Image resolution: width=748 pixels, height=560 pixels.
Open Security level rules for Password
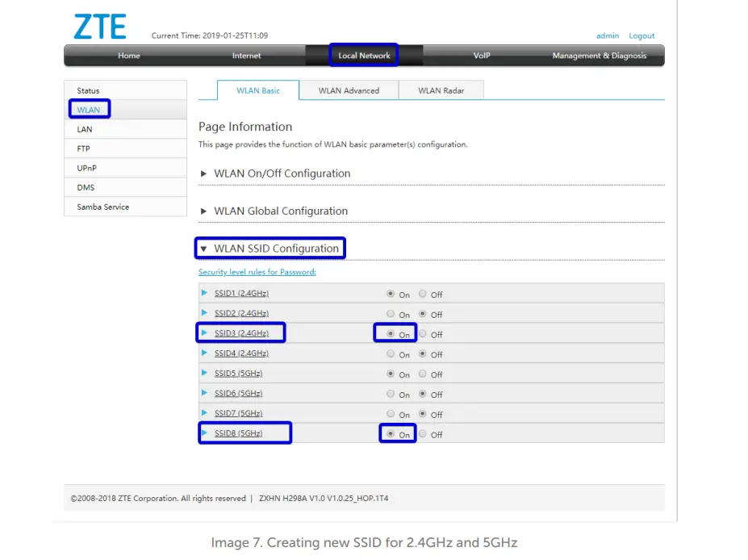257,272
